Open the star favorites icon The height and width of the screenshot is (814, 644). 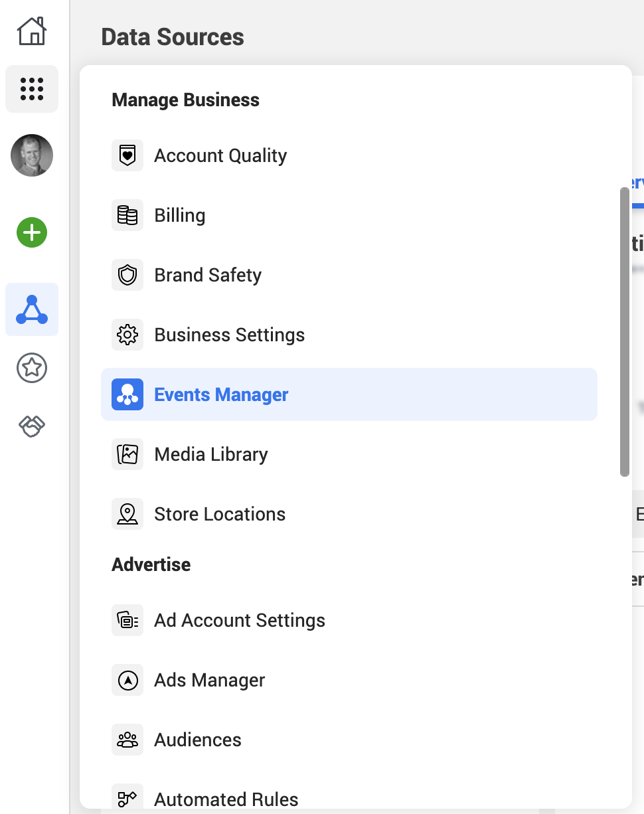tap(32, 367)
